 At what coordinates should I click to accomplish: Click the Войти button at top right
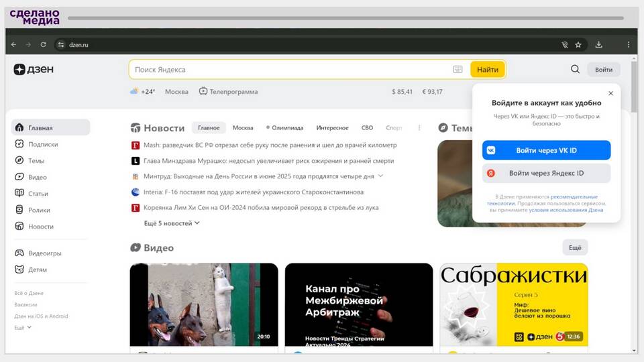click(604, 70)
